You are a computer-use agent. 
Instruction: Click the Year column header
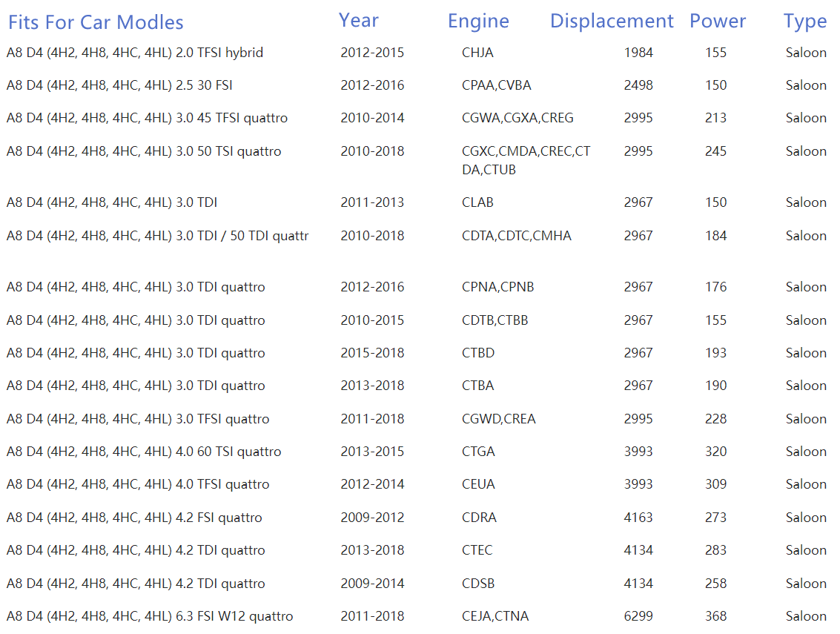[358, 20]
